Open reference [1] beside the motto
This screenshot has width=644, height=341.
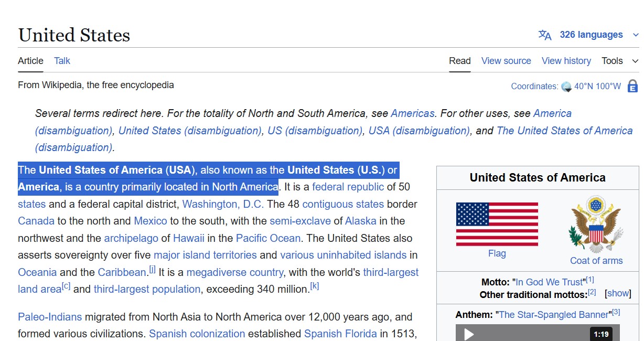(590, 280)
